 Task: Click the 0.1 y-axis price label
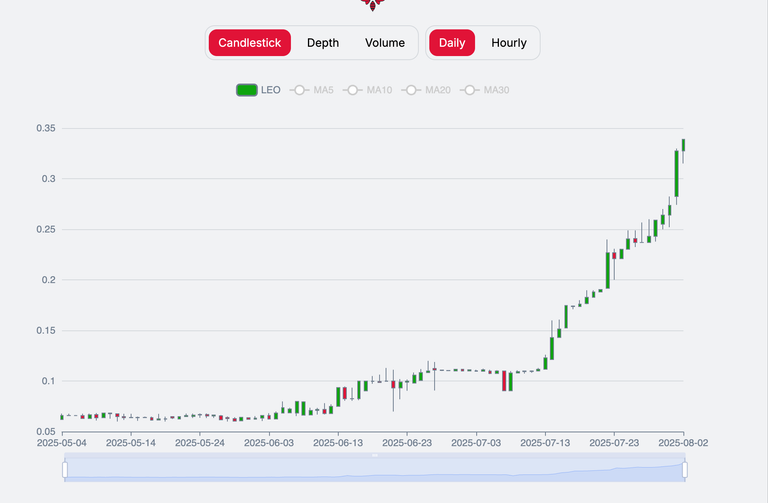48,381
